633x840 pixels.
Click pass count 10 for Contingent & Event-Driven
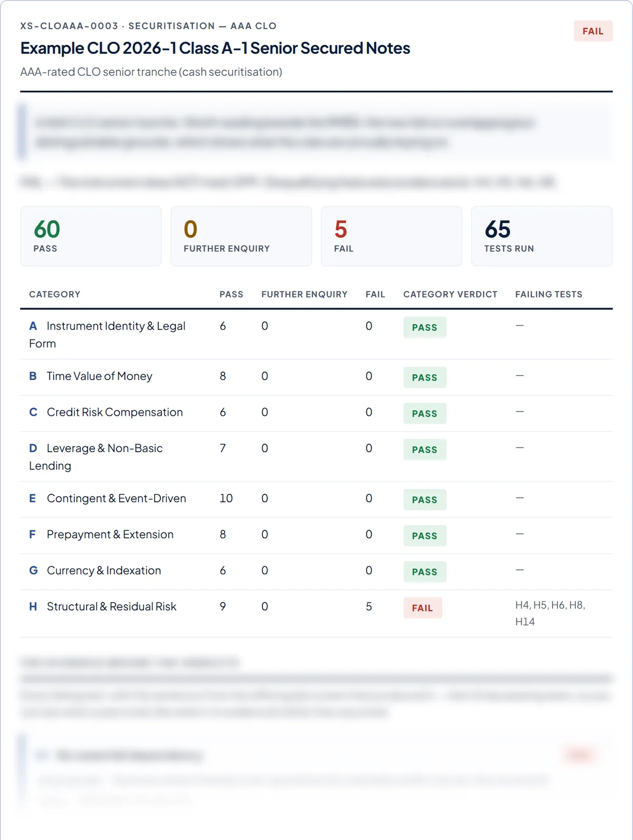click(x=226, y=499)
